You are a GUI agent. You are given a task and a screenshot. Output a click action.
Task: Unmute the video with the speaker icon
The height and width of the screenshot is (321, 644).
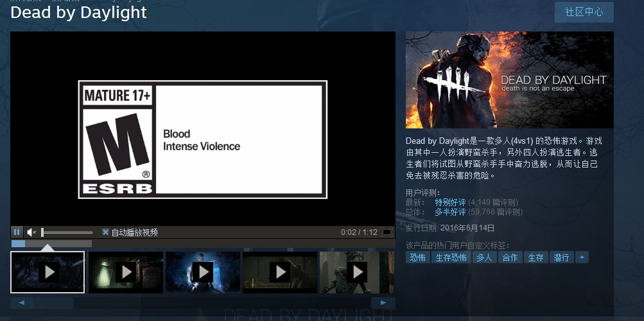[x=31, y=232]
